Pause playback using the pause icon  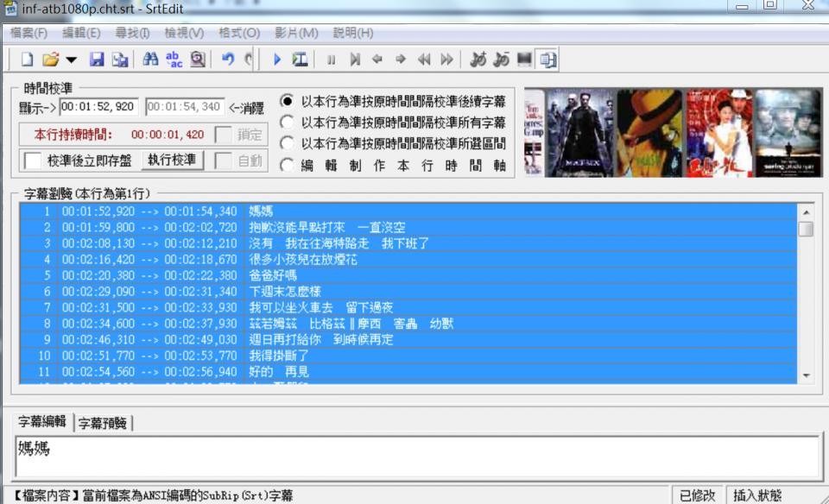coord(332,59)
